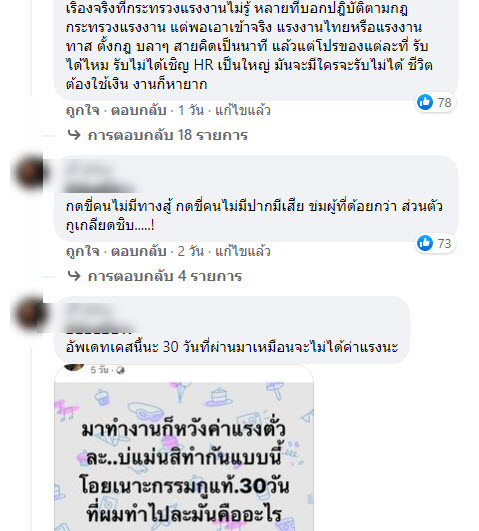Expand การตอบกลับ 18 รายการ replies
Viewport: 479px width, 531px height.
pyautogui.click(x=168, y=135)
